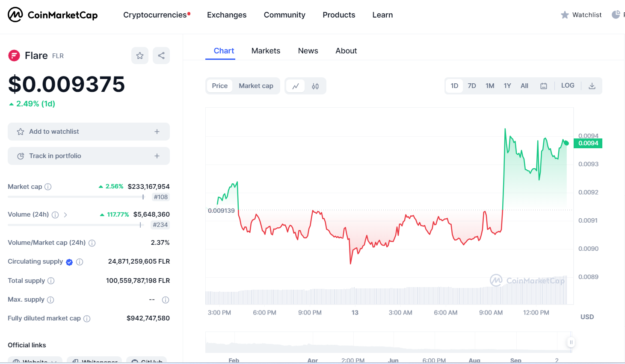The height and width of the screenshot is (364, 625).
Task: Switch to the Chart tab
Action: tap(224, 51)
